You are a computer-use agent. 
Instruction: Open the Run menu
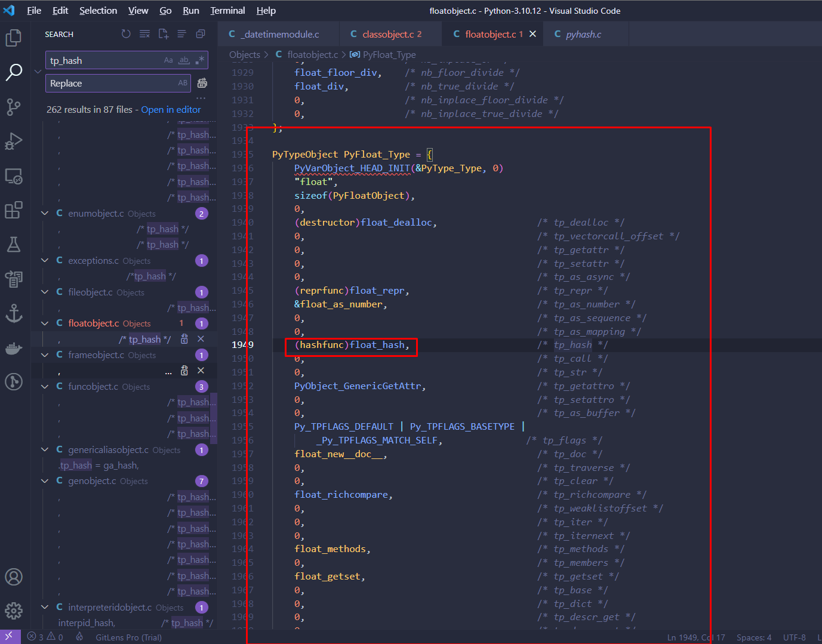[x=191, y=11]
